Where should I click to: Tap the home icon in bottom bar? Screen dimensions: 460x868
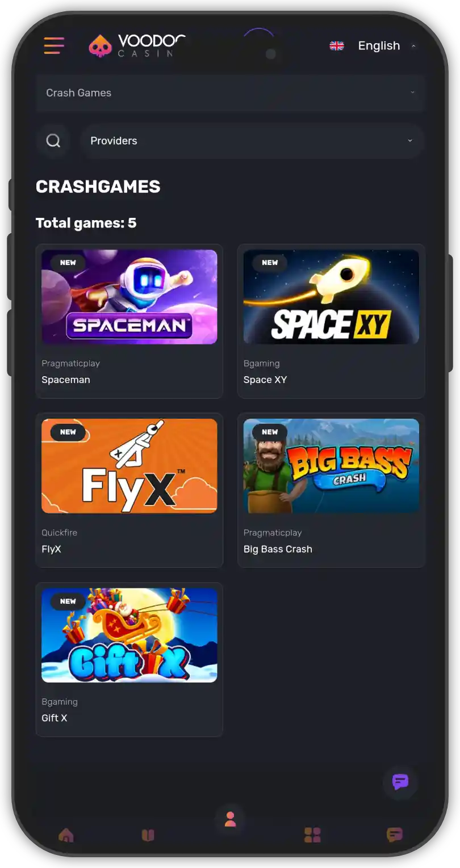pos(66,835)
